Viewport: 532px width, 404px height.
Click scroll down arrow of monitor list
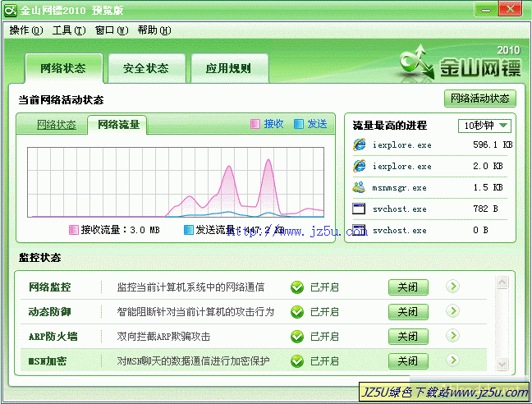click(502, 364)
